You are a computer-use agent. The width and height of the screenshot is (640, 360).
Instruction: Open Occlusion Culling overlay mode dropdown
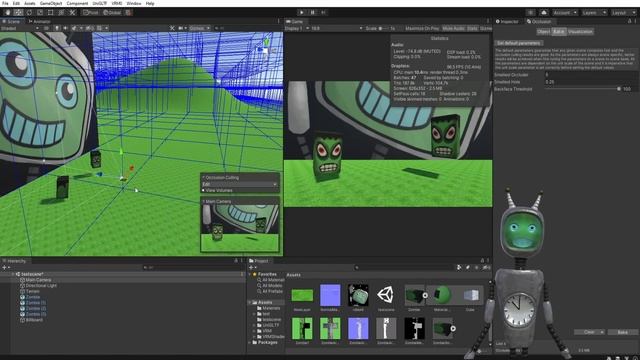[240, 184]
